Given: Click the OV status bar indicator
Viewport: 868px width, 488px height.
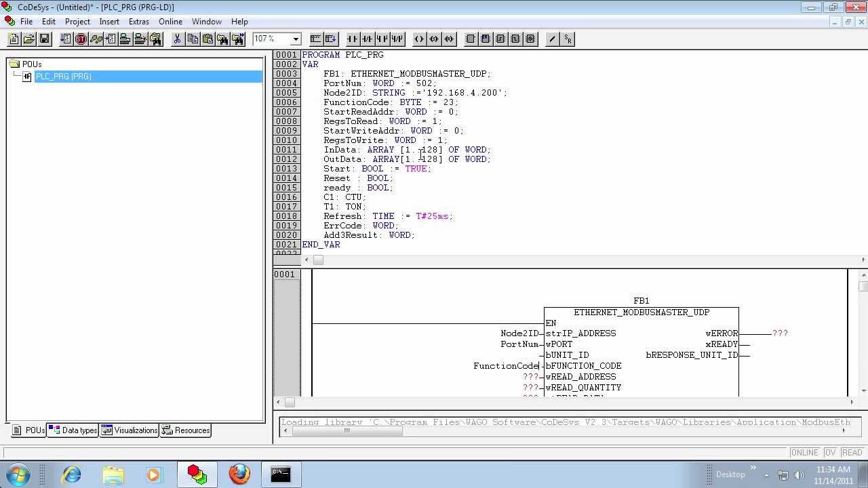Looking at the screenshot, I should point(830,453).
